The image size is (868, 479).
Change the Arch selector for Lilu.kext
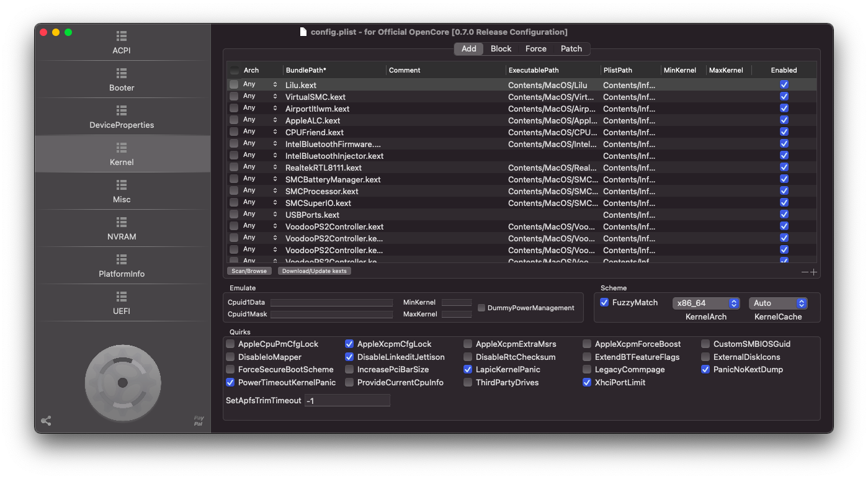[260, 84]
